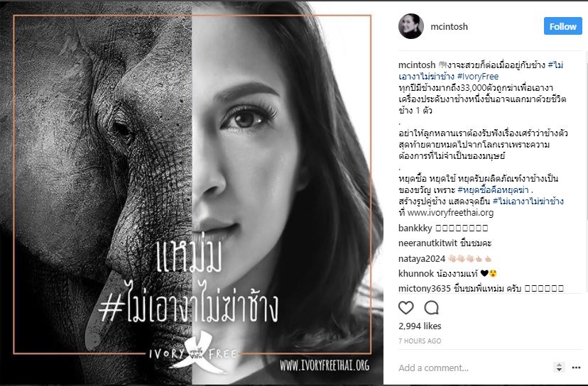Open the comment speech bubble icon
The height and width of the screenshot is (386, 588).
(431, 308)
